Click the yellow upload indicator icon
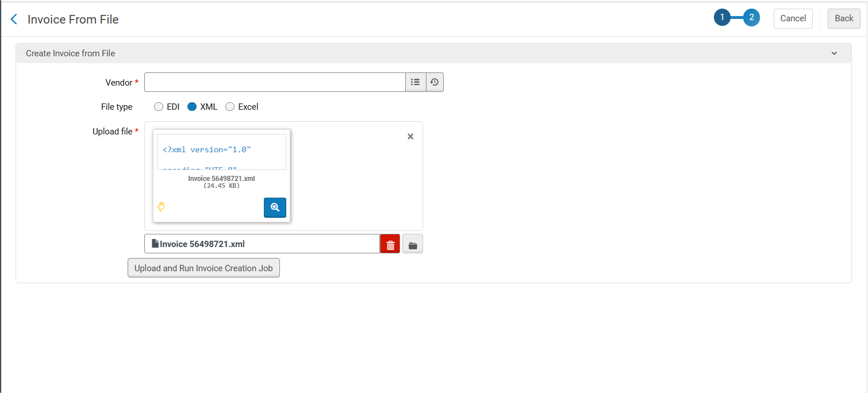 coord(161,207)
